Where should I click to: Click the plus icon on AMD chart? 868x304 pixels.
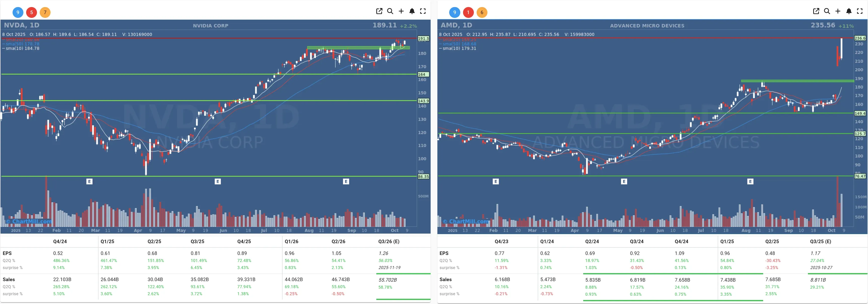838,11
